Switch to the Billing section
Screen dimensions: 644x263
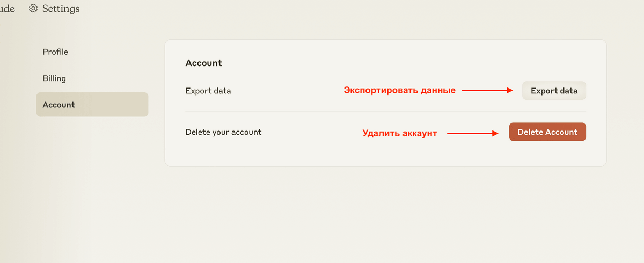coord(54,78)
